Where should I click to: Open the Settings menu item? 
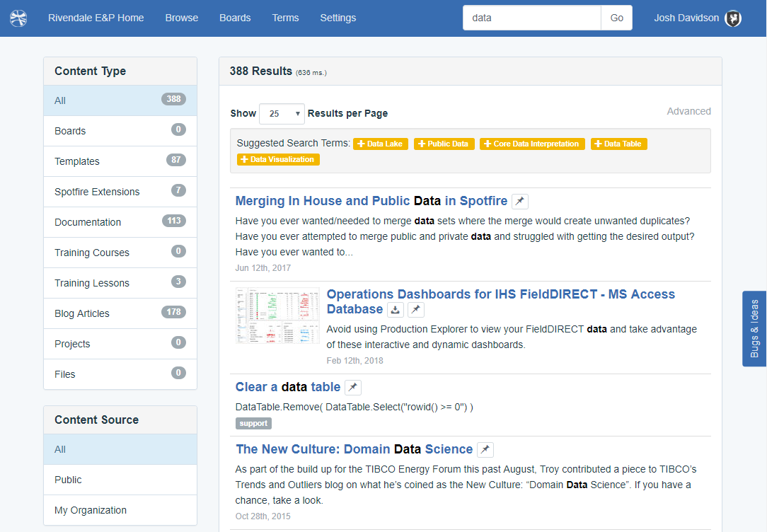(x=338, y=18)
